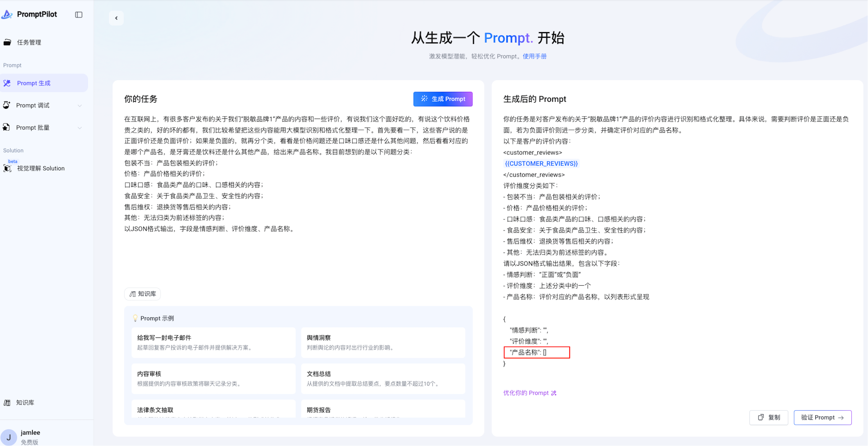Choose the 内容审核 prompt example
The height and width of the screenshot is (446, 868).
pyautogui.click(x=213, y=378)
